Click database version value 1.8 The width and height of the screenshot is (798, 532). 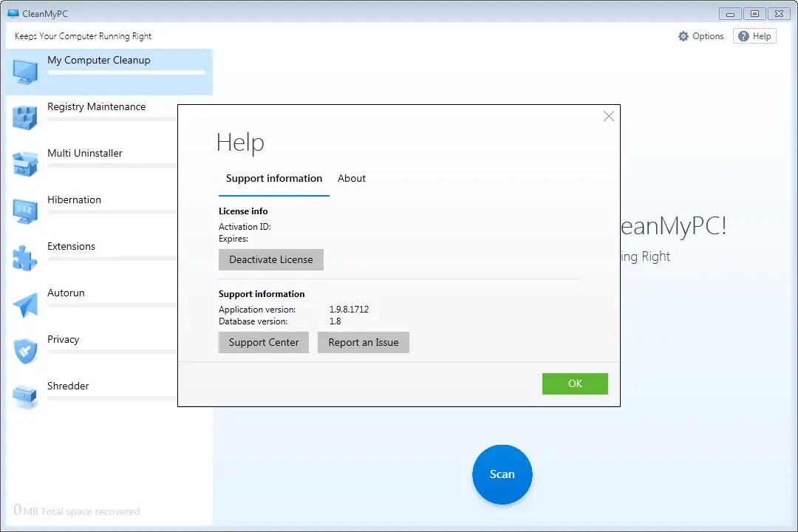tap(335, 321)
